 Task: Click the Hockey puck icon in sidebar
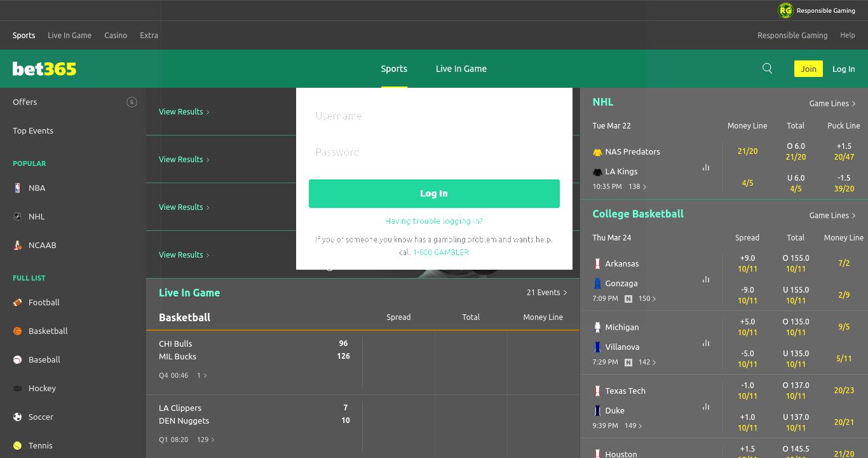18,388
